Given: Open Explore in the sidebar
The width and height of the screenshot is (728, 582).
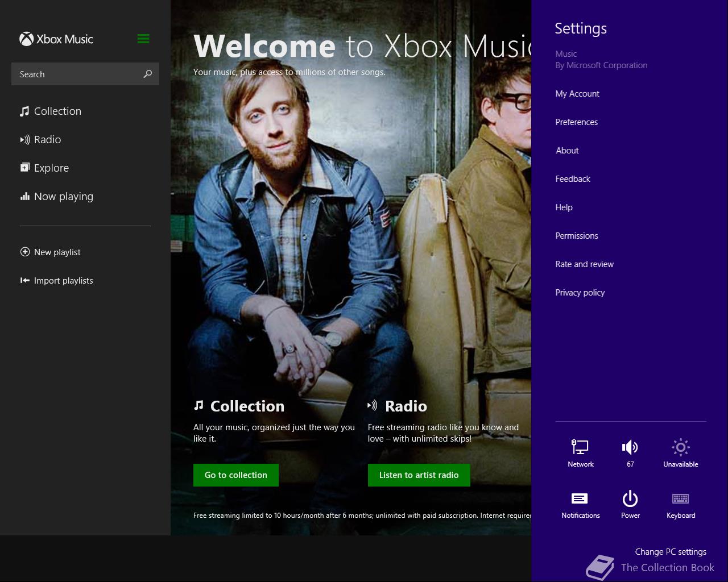Looking at the screenshot, I should [51, 168].
